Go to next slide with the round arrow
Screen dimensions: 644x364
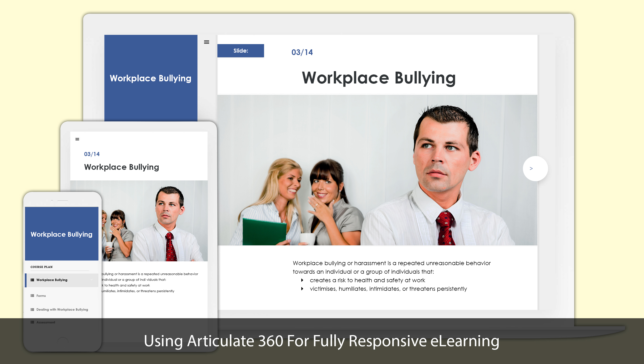[x=535, y=169]
